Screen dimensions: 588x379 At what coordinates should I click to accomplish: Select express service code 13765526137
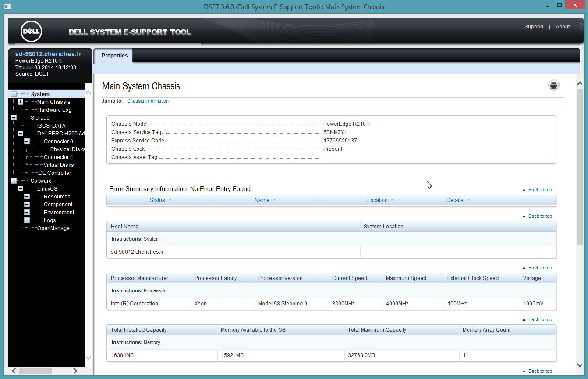tap(340, 141)
